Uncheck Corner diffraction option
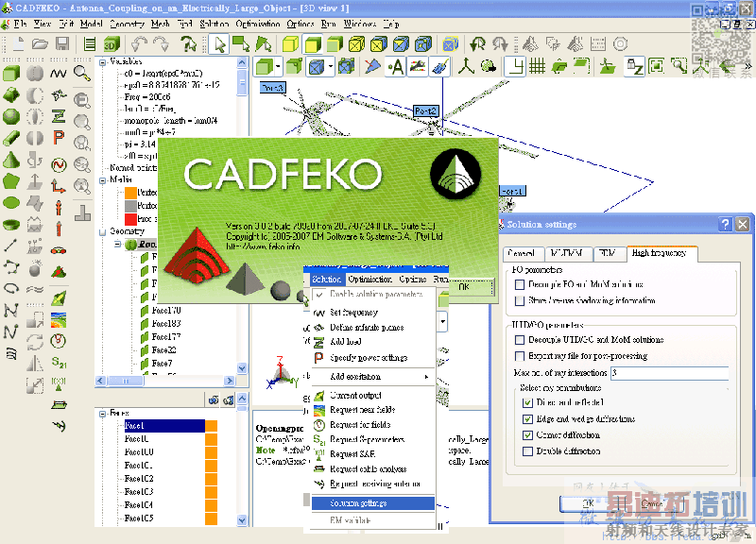 click(527, 435)
